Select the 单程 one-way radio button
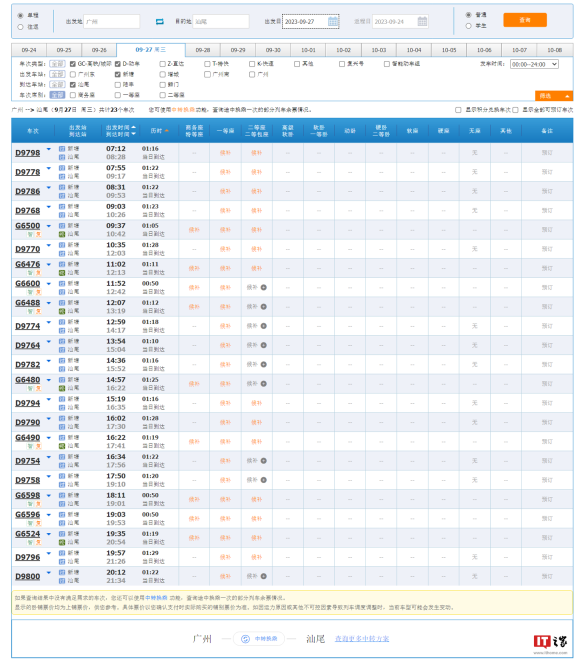Screen dimensions: 576x663 [20, 16]
